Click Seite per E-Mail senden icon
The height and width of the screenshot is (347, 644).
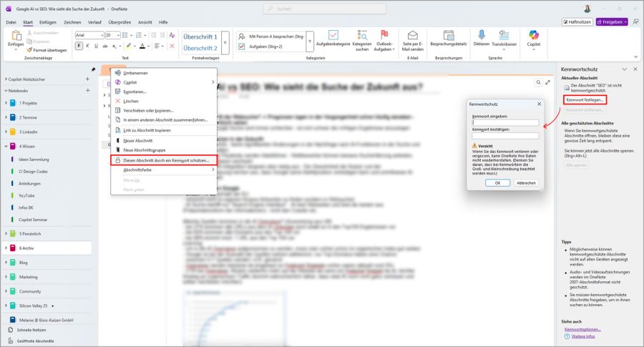pos(413,35)
